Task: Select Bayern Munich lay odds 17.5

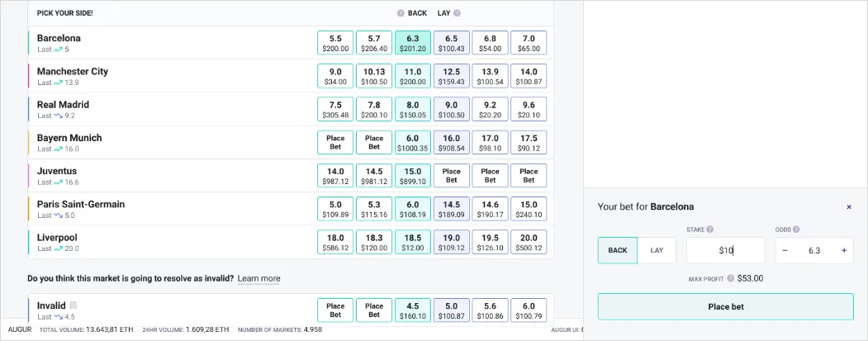Action: (x=529, y=142)
